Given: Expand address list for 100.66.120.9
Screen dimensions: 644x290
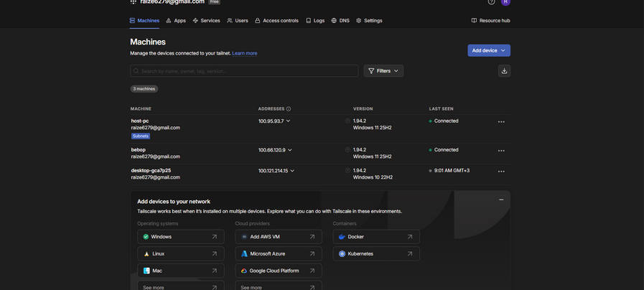Looking at the screenshot, I should (290, 150).
